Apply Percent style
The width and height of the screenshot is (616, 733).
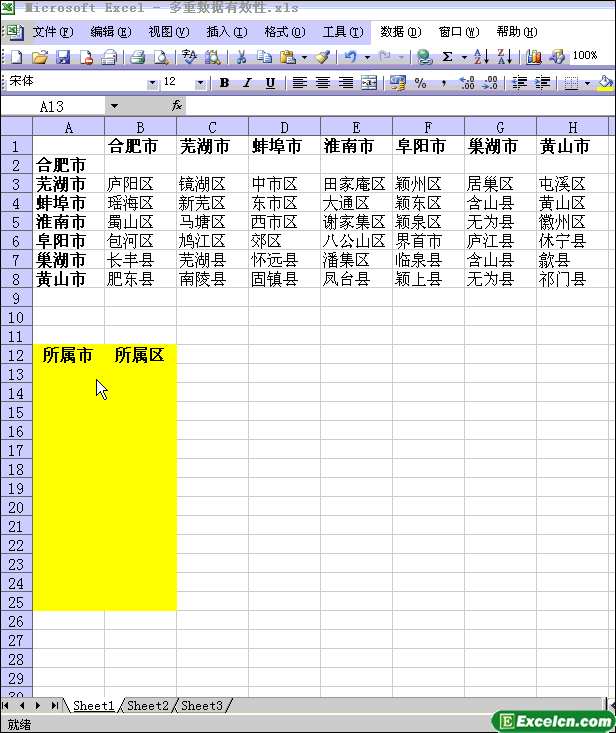[420, 83]
